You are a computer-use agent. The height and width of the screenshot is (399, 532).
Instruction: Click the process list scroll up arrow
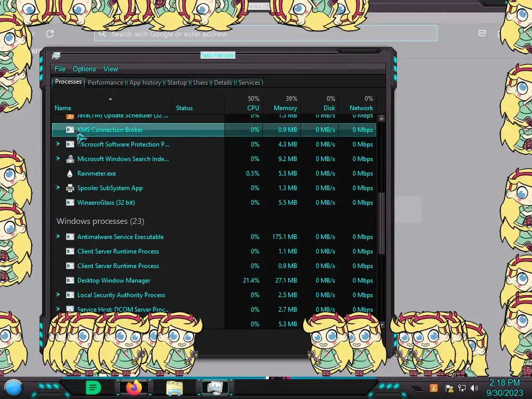pos(381,118)
